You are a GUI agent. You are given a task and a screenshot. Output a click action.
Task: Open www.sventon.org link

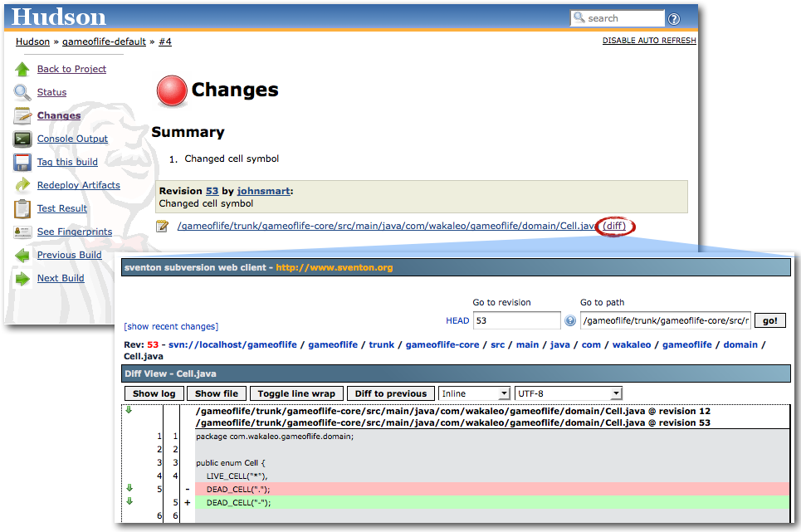pyautogui.click(x=334, y=267)
